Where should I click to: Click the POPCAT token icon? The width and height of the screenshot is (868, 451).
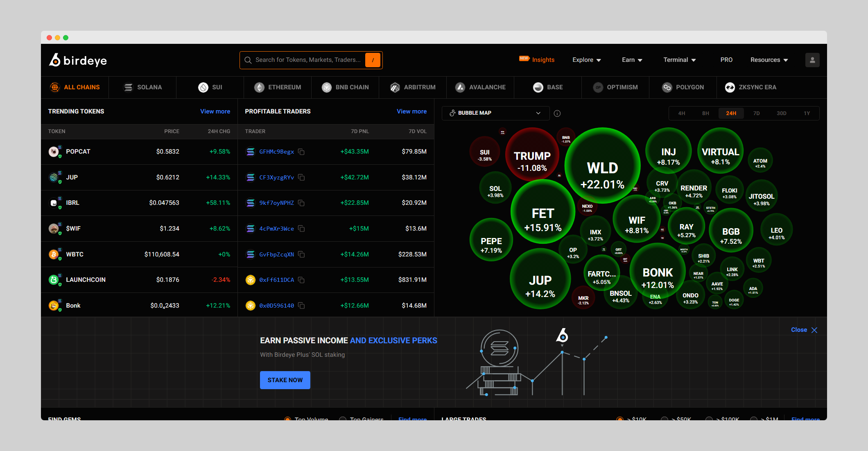click(x=54, y=152)
